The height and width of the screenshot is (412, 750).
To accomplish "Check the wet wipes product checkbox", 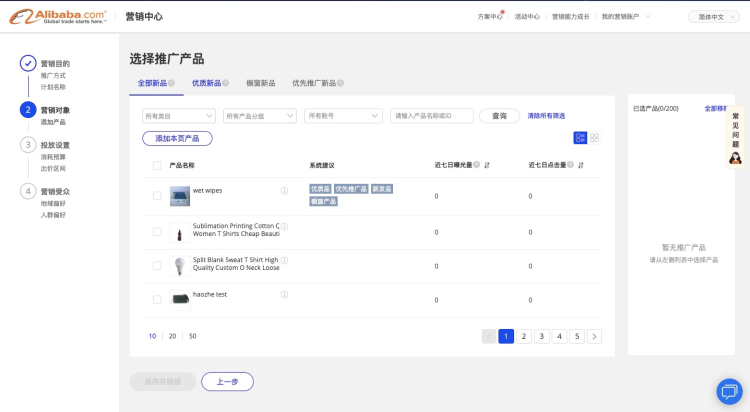I will click(x=157, y=196).
